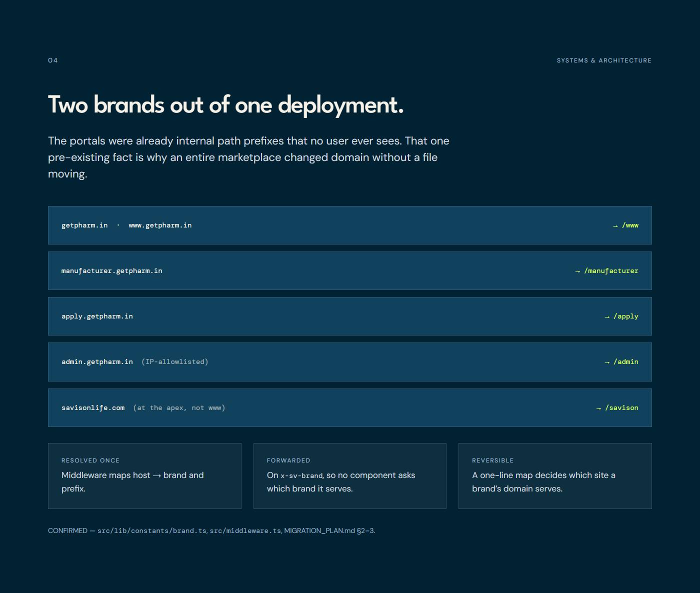The width and height of the screenshot is (700, 593).
Task: Click the headline 'Two brands out of one deployment.'
Action: 225,105
